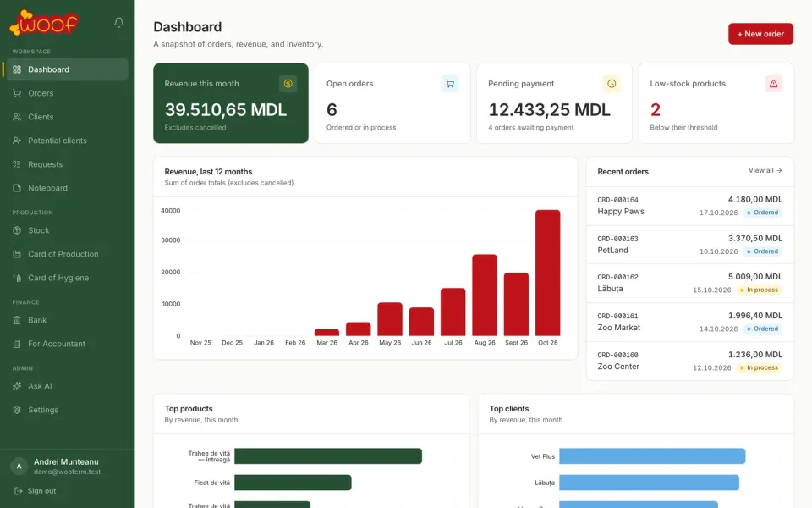The height and width of the screenshot is (508, 812).
Task: Open order ORD-000160 Zoo Center
Action: 690,361
